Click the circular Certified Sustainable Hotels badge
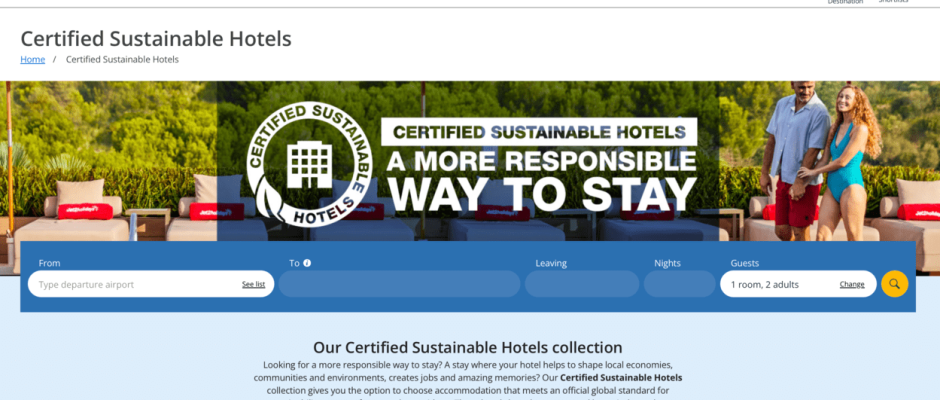This screenshot has height=400, width=940. coord(310,164)
